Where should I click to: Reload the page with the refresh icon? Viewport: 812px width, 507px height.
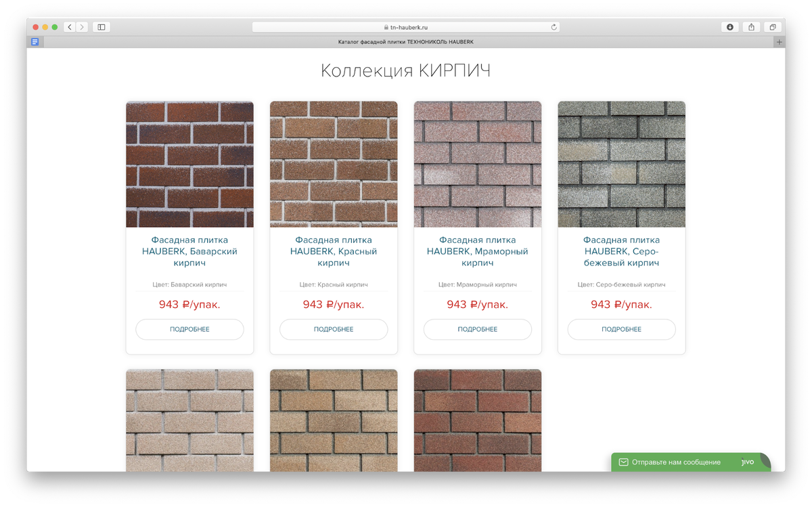pyautogui.click(x=554, y=27)
